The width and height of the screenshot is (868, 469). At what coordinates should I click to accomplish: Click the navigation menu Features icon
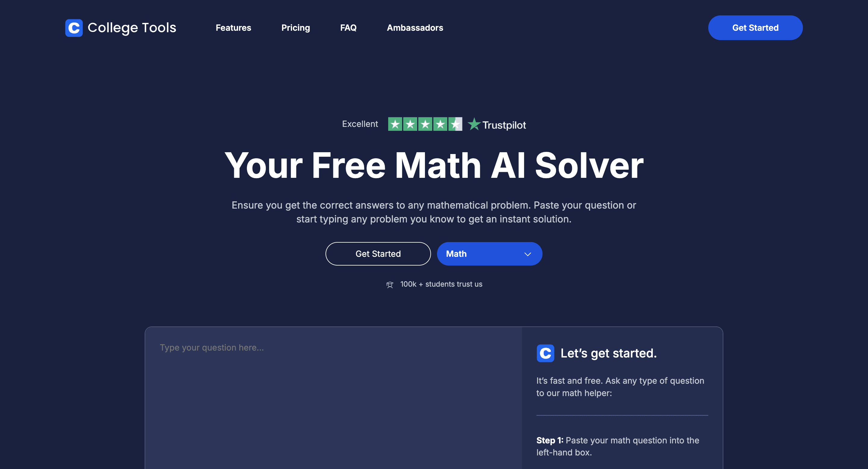[233, 28]
